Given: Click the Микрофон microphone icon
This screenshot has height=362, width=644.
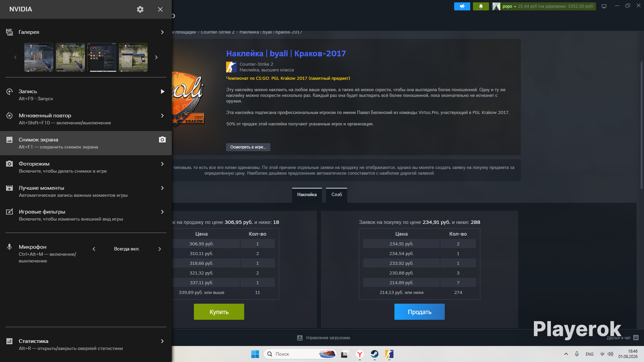Looking at the screenshot, I should click(9, 247).
